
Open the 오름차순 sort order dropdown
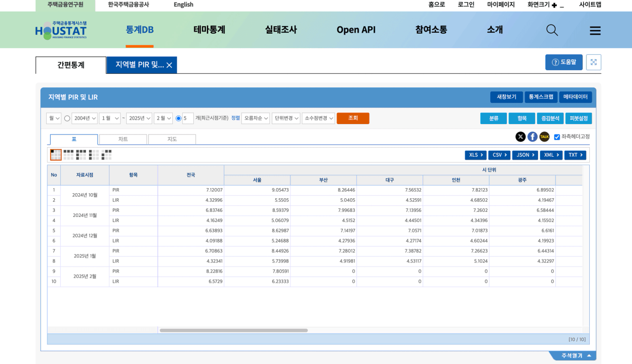256,118
